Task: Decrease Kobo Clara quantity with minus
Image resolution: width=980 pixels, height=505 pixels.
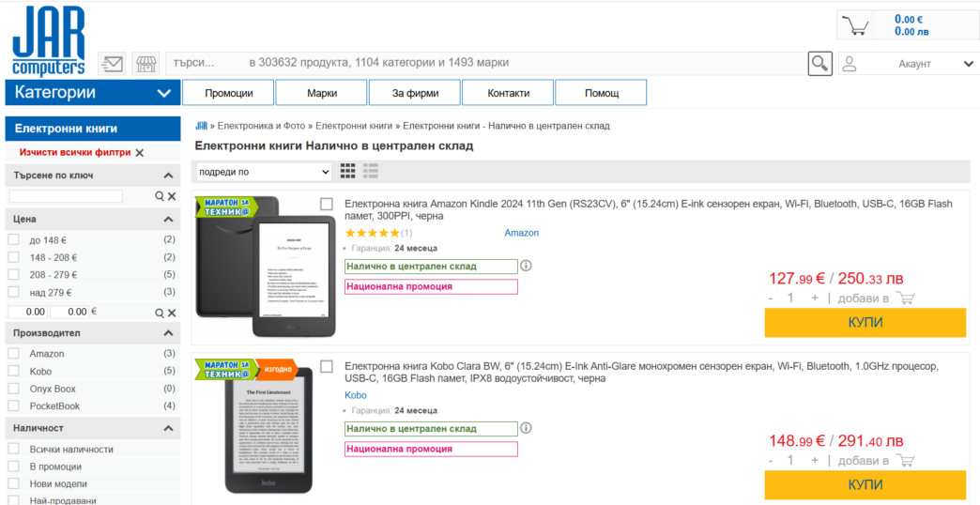Action: 771,460
